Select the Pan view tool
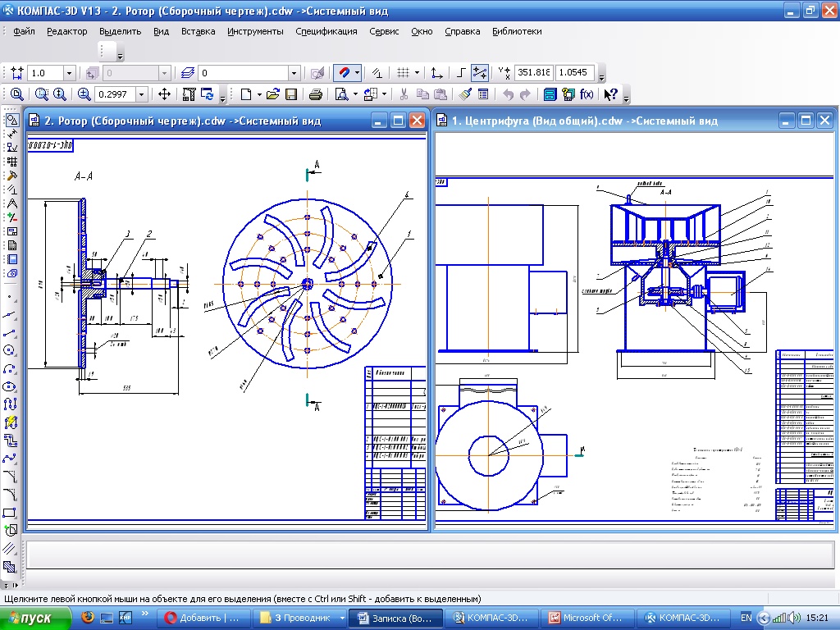The height and width of the screenshot is (630, 840). click(164, 94)
